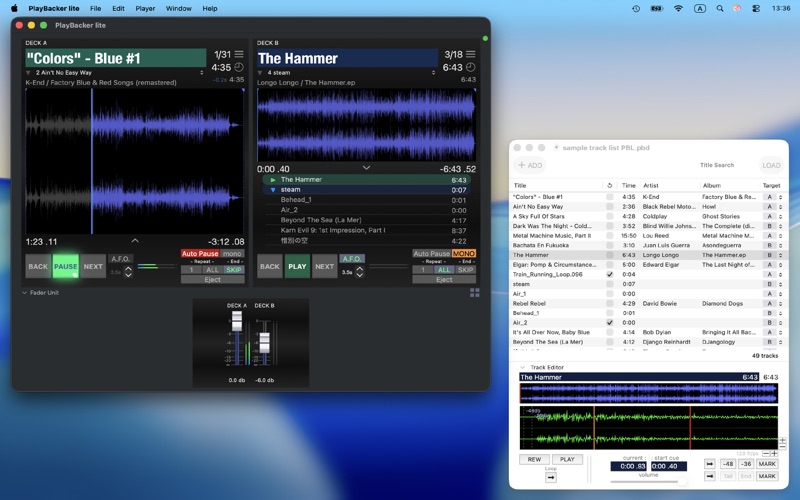Expand Deck A playlist with chevron

pos(135,240)
